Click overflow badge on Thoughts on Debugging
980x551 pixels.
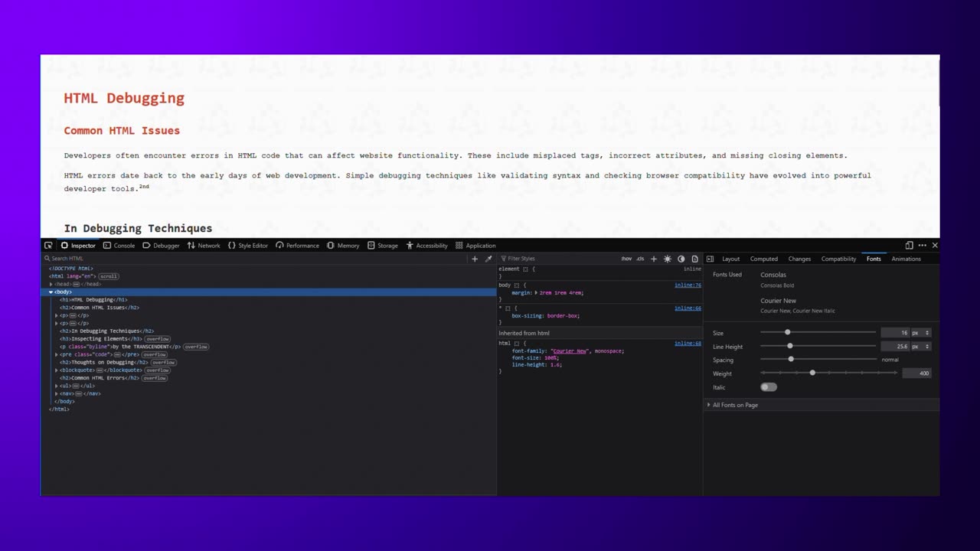pyautogui.click(x=164, y=362)
